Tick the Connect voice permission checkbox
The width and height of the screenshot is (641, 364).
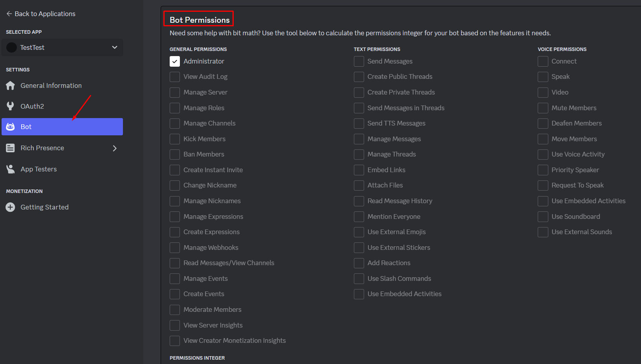[x=543, y=61]
